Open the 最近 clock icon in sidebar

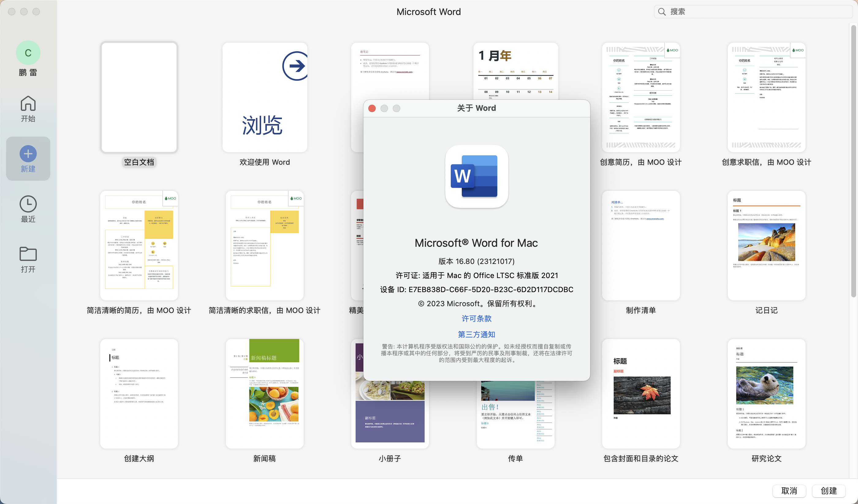[x=28, y=204]
